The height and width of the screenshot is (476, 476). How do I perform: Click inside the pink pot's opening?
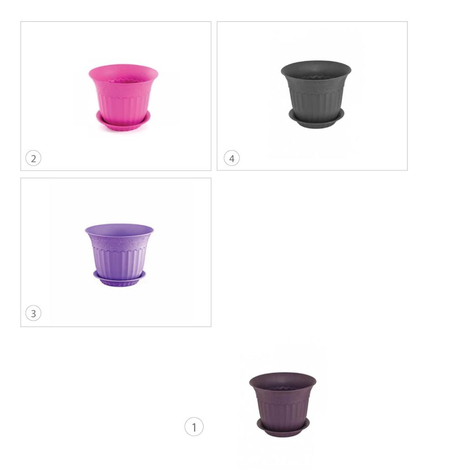coord(123,73)
